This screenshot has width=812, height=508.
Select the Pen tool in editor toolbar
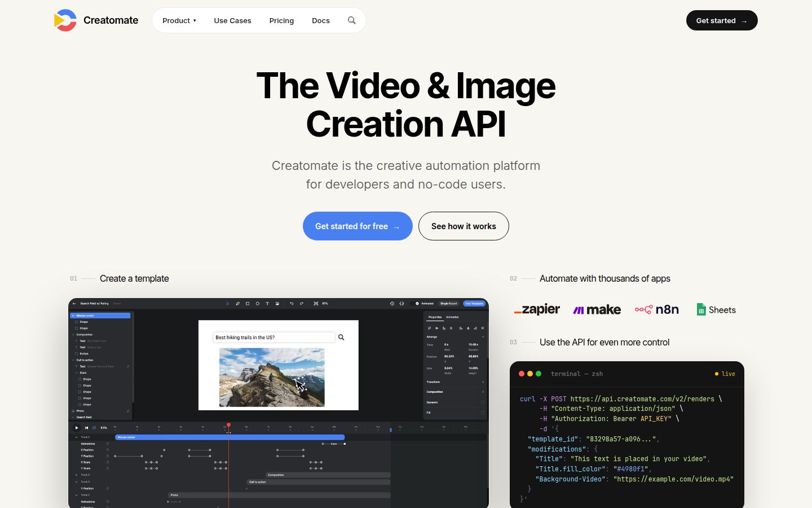point(238,304)
